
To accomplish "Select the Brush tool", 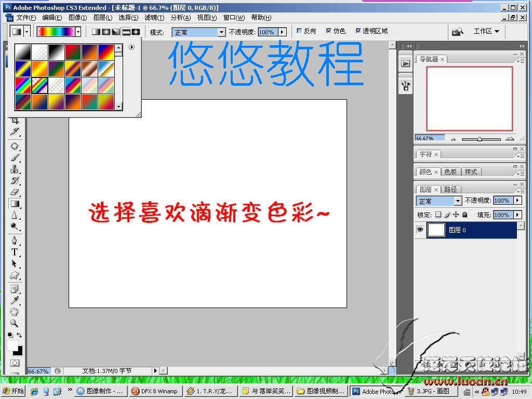I will pyautogui.click(x=15, y=158).
